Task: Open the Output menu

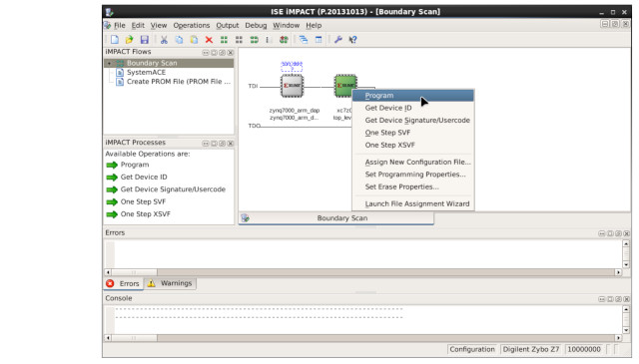Action: (x=227, y=25)
